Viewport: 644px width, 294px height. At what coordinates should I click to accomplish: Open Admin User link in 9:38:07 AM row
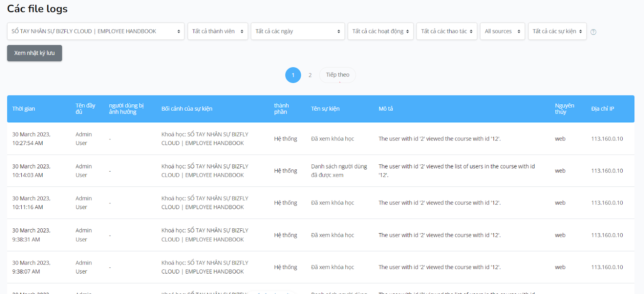tap(84, 267)
